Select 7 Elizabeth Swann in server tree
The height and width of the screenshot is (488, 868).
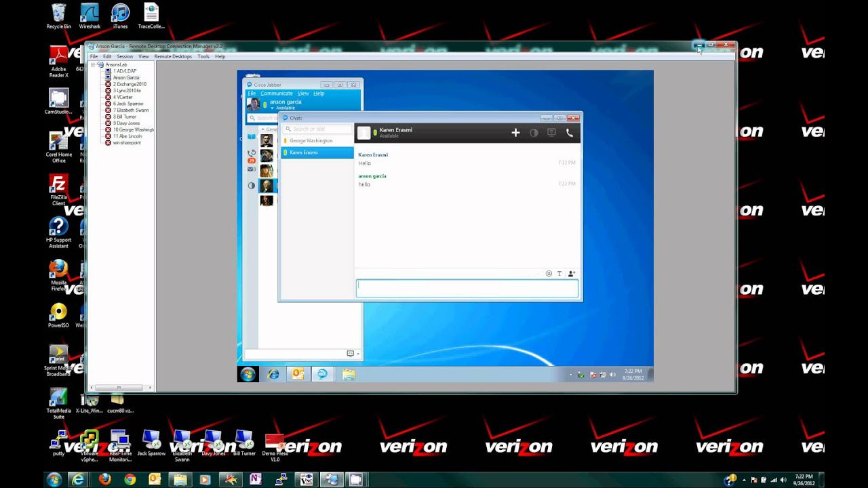click(131, 110)
